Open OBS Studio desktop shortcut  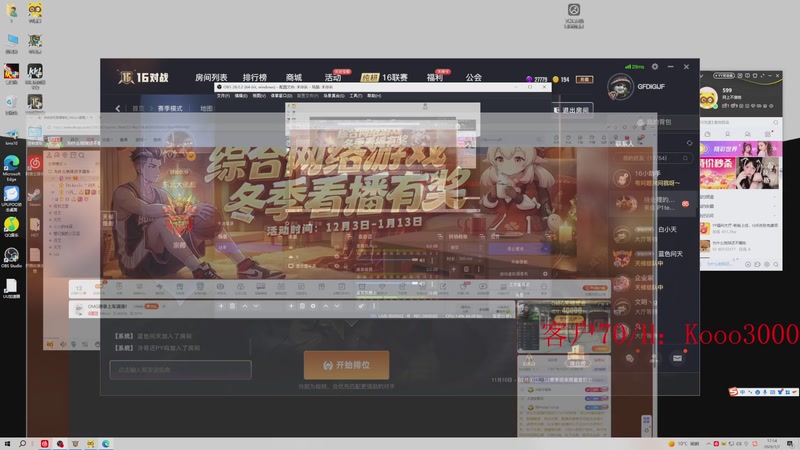[11, 258]
